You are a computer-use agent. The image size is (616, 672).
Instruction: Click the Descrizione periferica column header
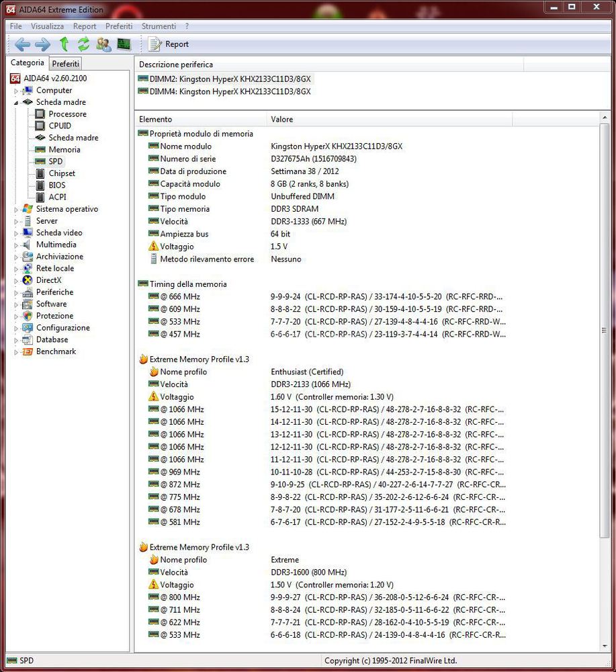point(328,65)
